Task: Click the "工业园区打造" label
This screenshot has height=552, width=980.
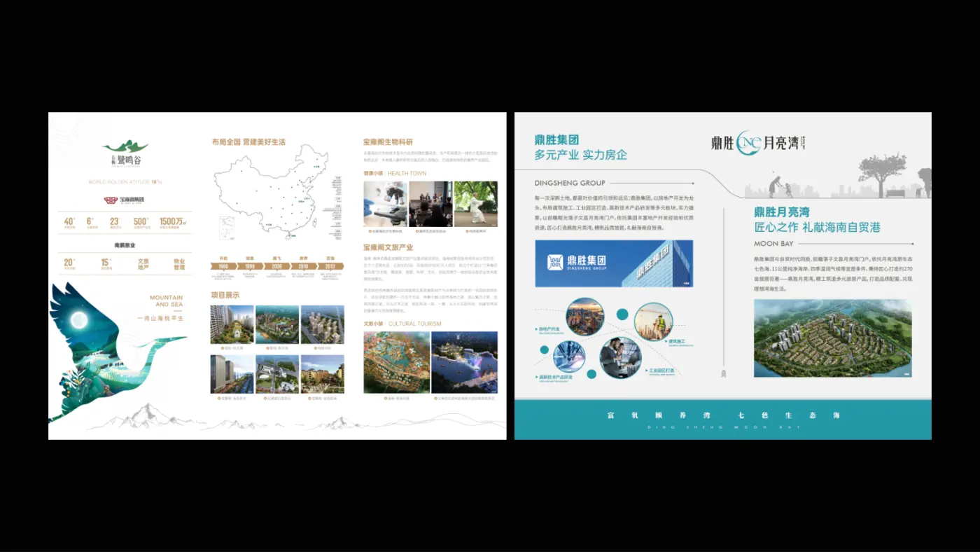Action: [x=661, y=370]
